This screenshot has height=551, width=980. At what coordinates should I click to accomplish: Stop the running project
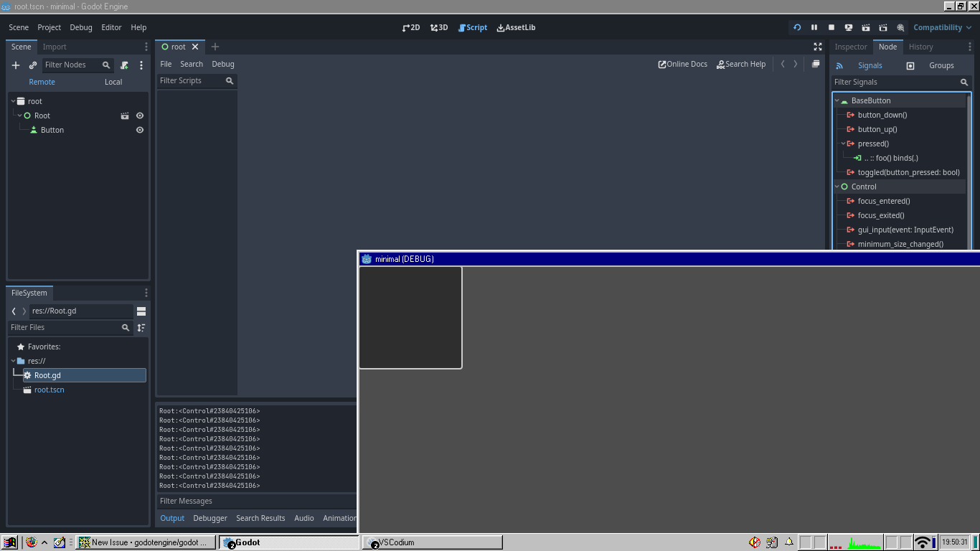click(831, 27)
